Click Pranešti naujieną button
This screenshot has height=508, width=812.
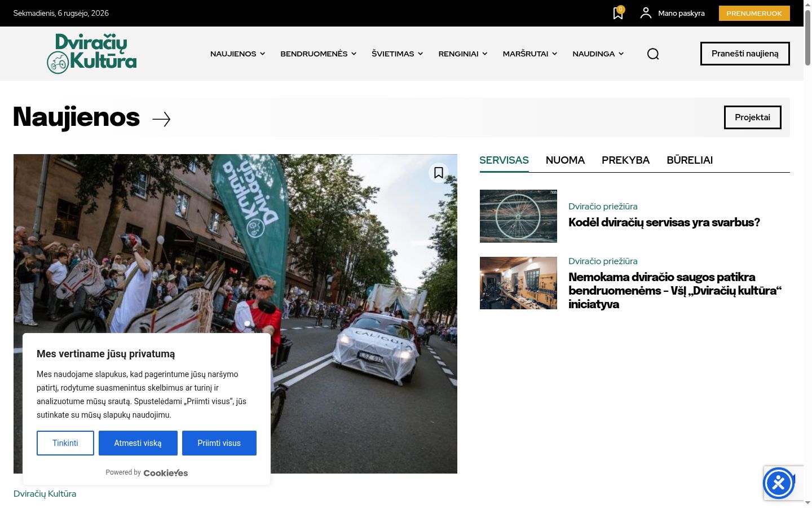click(745, 54)
